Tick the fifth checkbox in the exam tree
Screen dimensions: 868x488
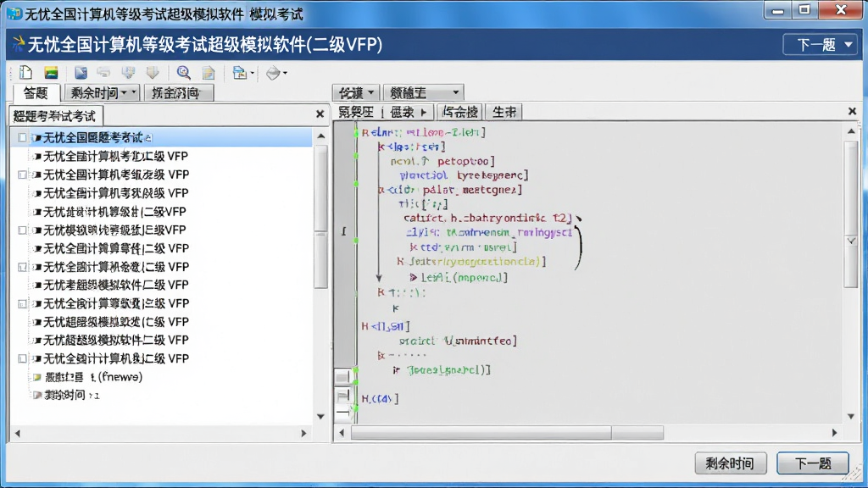click(22, 304)
